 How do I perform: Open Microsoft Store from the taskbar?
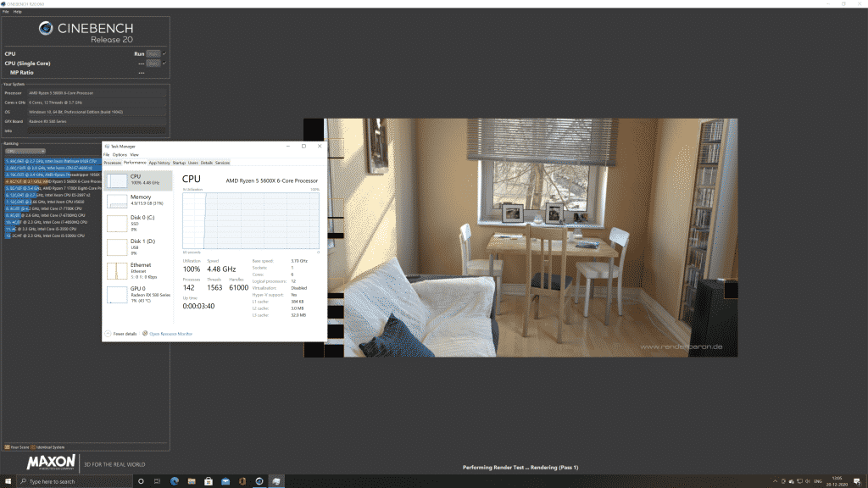click(209, 481)
